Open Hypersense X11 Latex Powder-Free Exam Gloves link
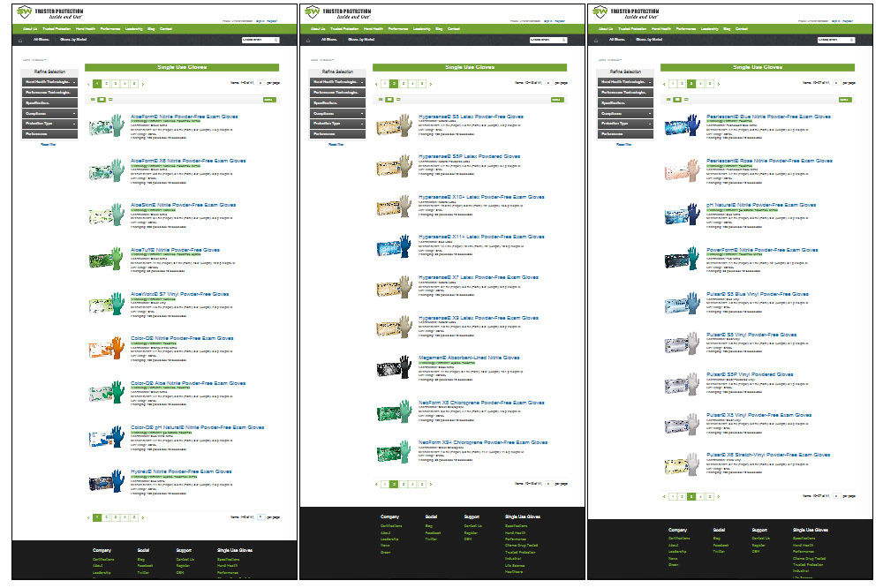Viewport: 883px width, 588px height. (x=481, y=237)
